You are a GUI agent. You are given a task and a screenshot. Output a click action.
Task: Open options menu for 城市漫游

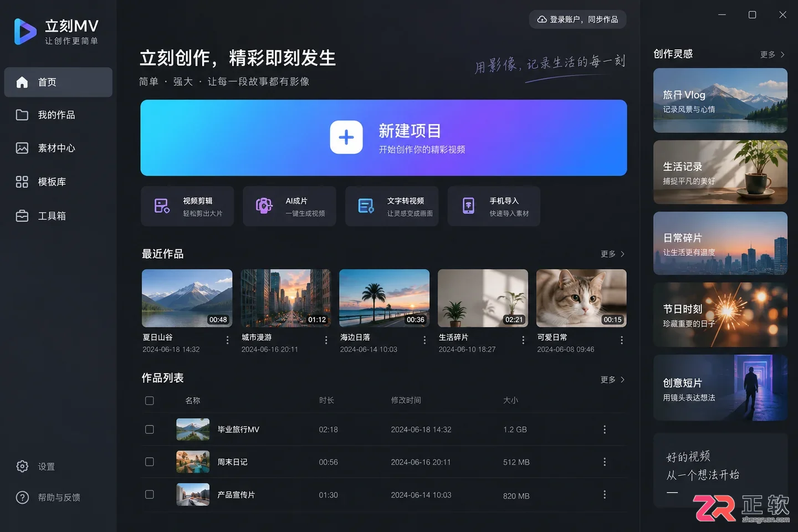pyautogui.click(x=326, y=340)
